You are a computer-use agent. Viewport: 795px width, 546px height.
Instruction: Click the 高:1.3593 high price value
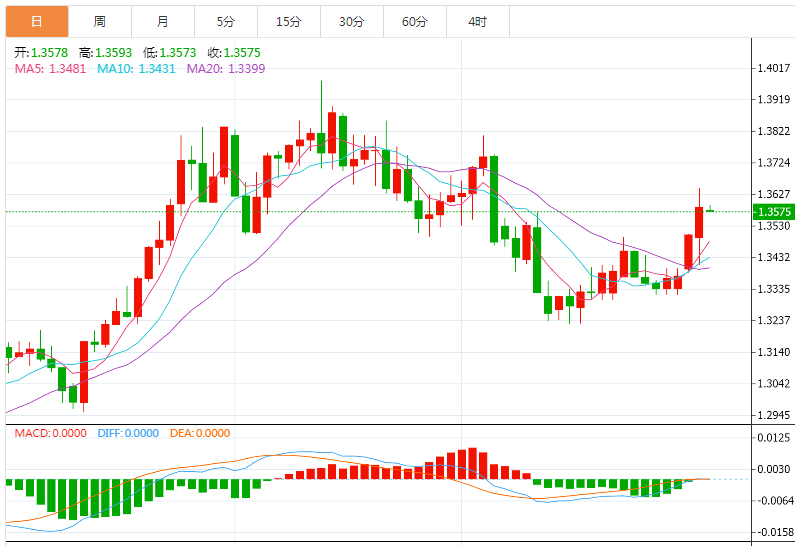[x=105, y=53]
